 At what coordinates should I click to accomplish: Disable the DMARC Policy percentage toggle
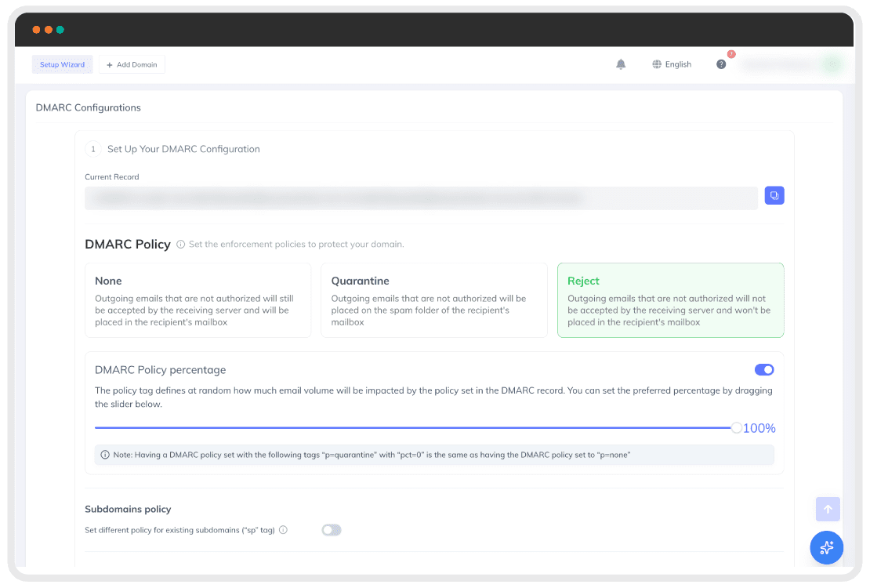764,370
